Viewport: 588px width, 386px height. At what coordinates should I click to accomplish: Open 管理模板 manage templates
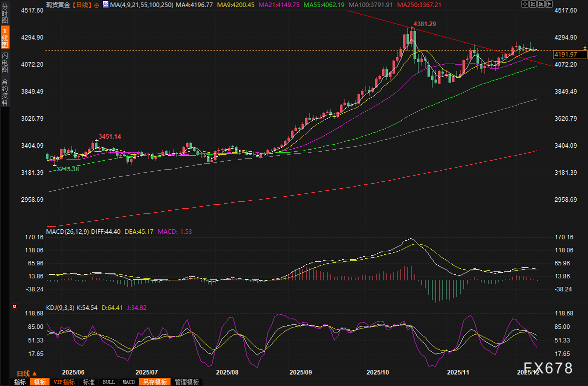186,382
